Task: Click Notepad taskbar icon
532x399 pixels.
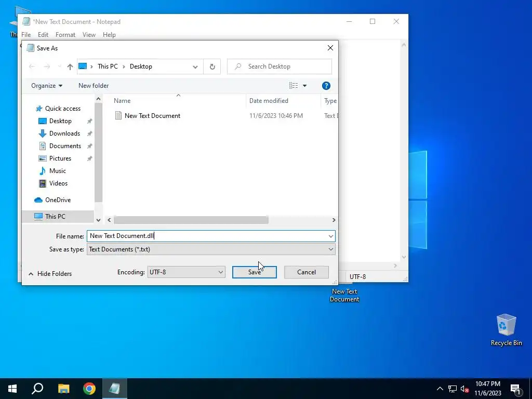Action: (x=115, y=389)
